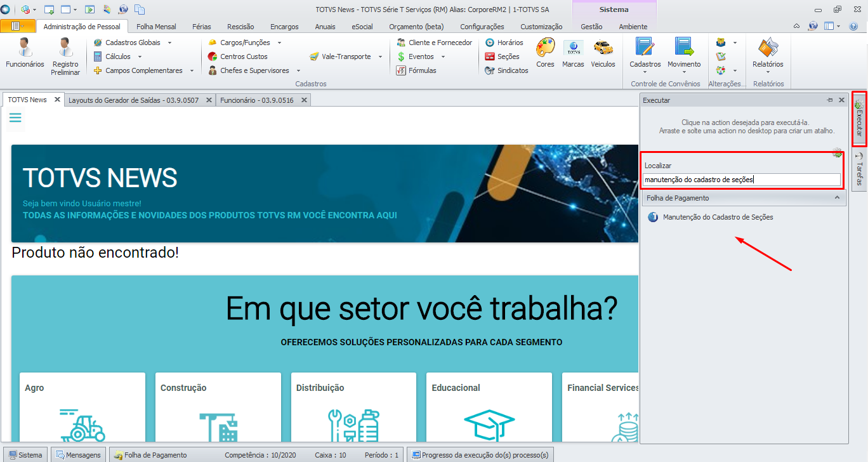
Task: Run Manutenção do Cadastro de Seções action
Action: [x=711, y=217]
